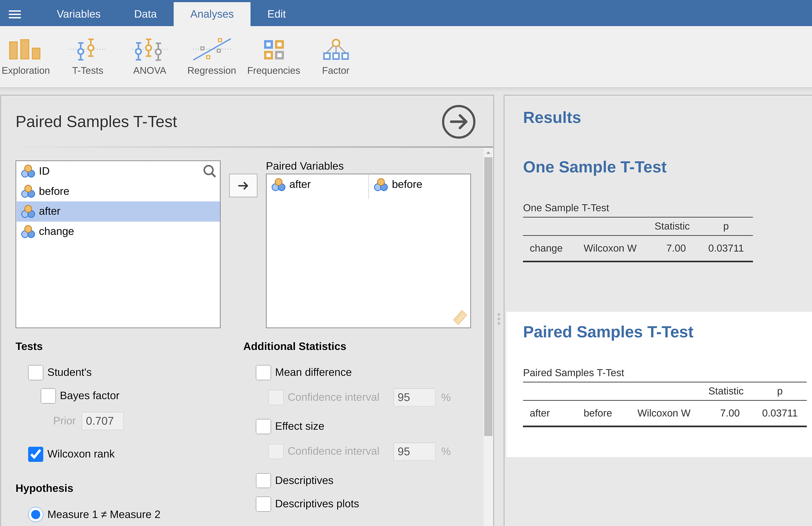This screenshot has height=526, width=812.
Task: Enable the Mean difference checkbox
Action: [263, 372]
